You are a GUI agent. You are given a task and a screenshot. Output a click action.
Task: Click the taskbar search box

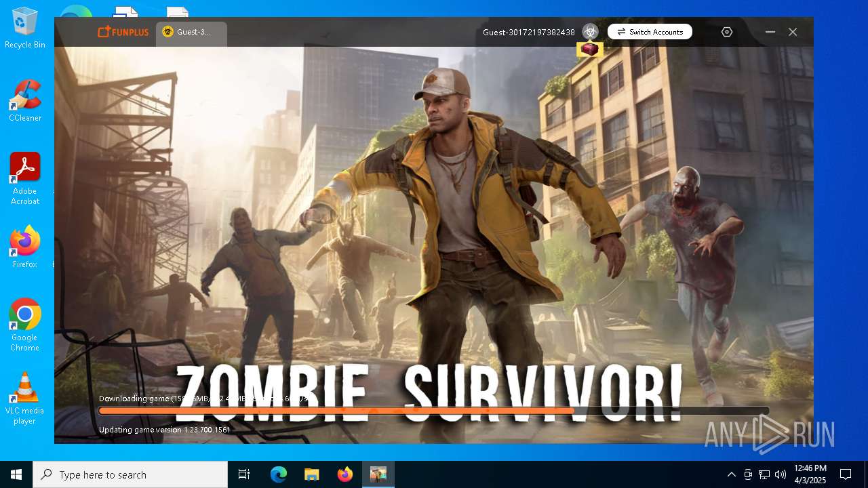pyautogui.click(x=130, y=474)
